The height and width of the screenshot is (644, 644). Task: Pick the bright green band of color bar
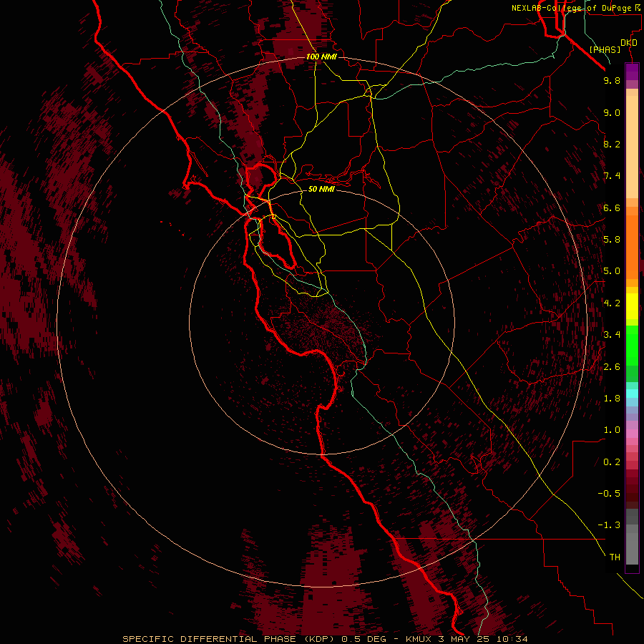(x=632, y=345)
